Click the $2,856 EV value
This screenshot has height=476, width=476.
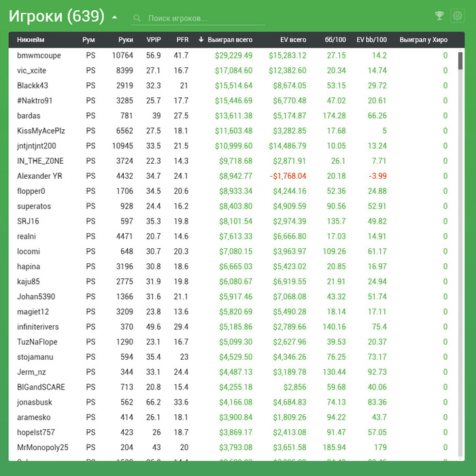pyautogui.click(x=294, y=387)
